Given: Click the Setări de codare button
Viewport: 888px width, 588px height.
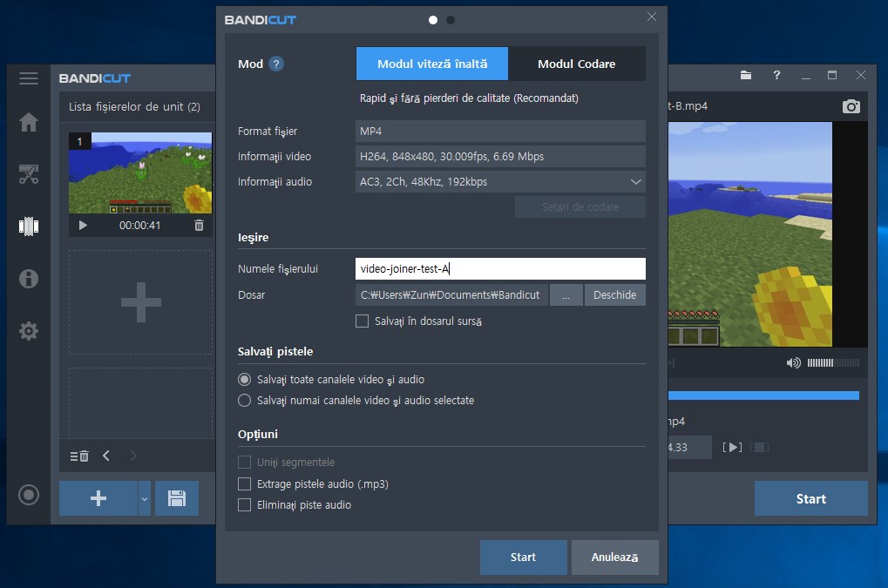Looking at the screenshot, I should pyautogui.click(x=580, y=207).
